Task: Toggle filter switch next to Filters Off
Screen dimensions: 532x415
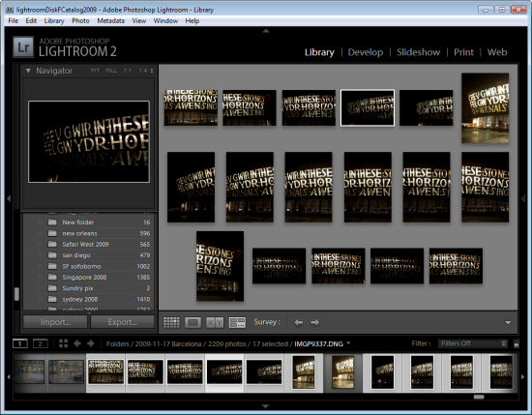Action: pos(517,343)
